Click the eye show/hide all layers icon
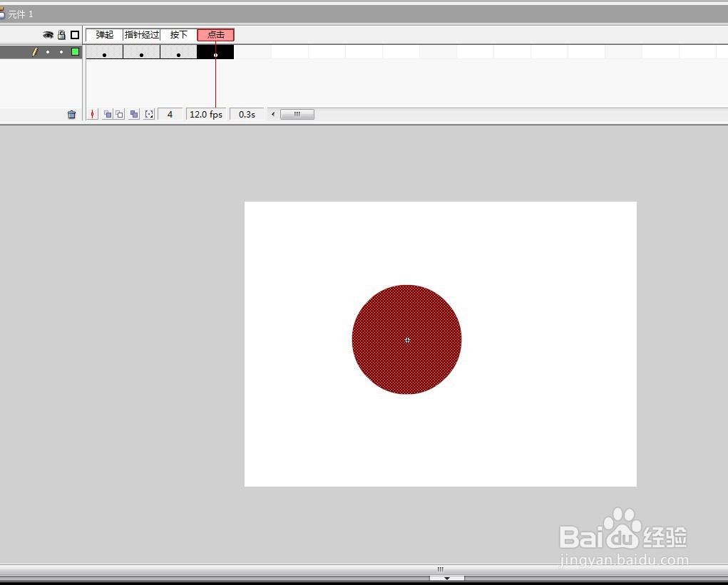728x585 pixels. (x=48, y=35)
